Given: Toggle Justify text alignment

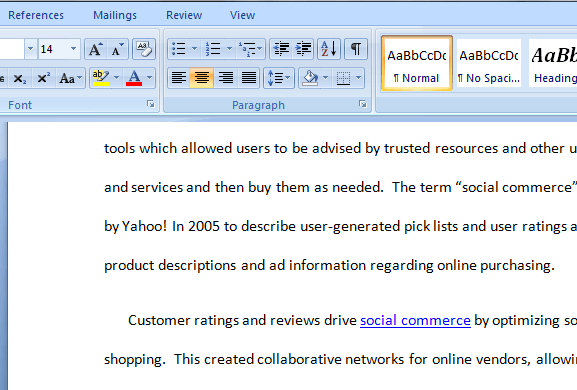Looking at the screenshot, I should (249, 78).
